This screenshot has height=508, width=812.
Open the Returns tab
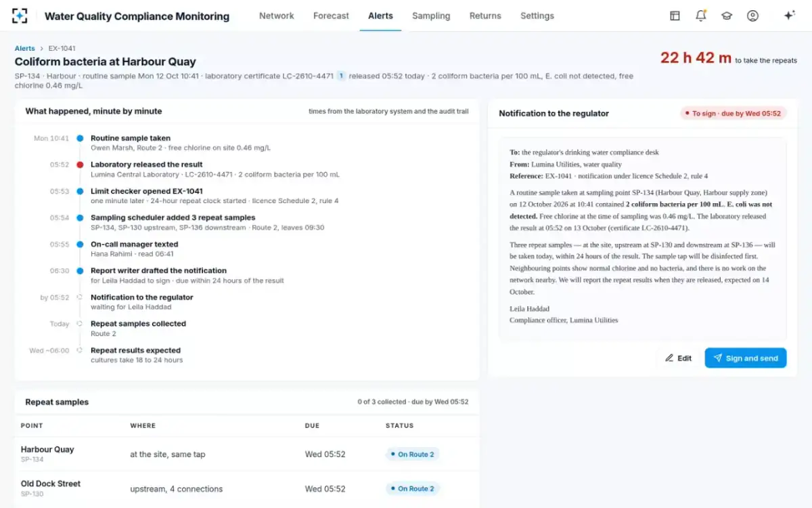pos(485,16)
